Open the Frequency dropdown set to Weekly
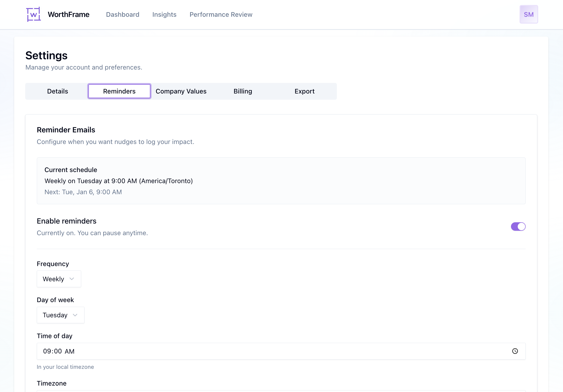 click(x=59, y=279)
